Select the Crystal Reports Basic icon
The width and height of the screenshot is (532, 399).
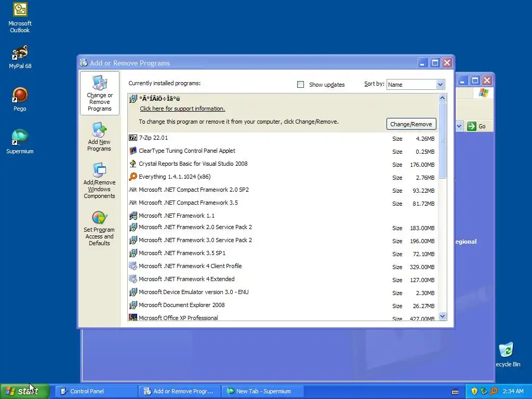133,164
